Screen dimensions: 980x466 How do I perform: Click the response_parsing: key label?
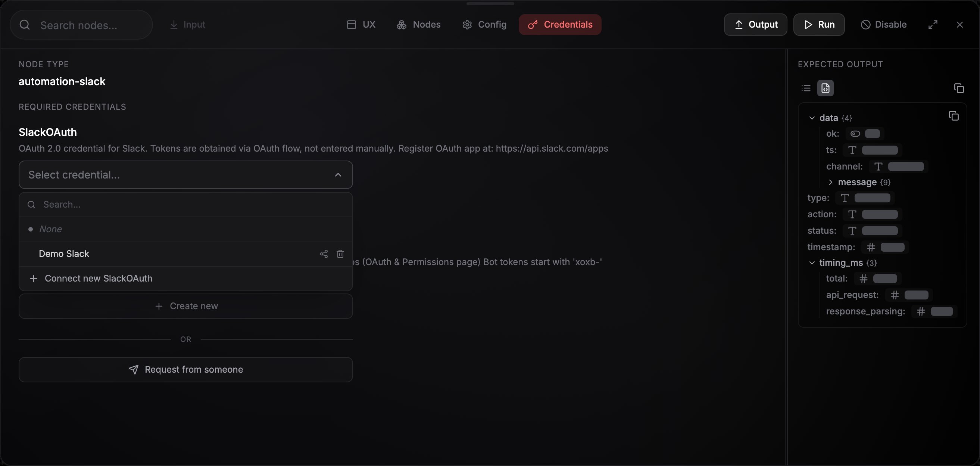coord(865,311)
